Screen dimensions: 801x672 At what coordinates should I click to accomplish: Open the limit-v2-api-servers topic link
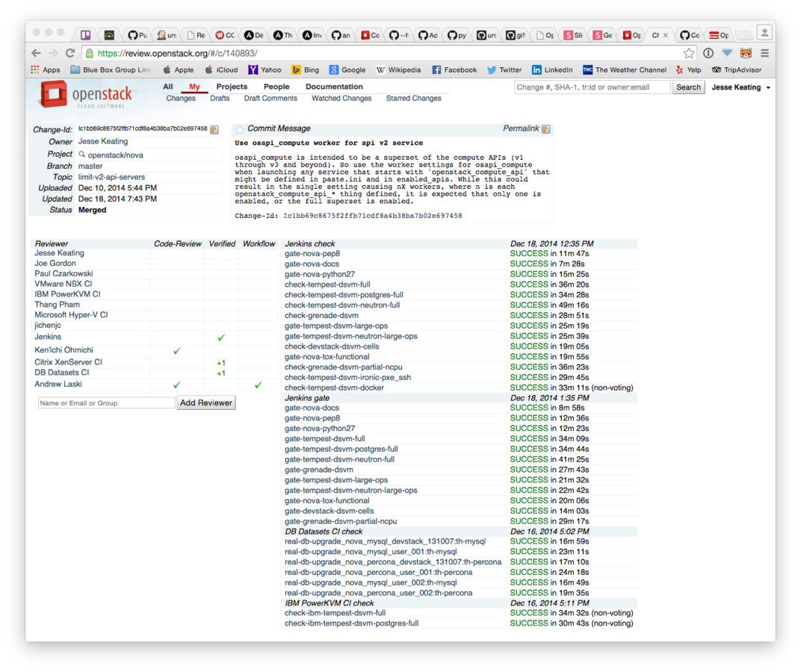pyautogui.click(x=111, y=177)
